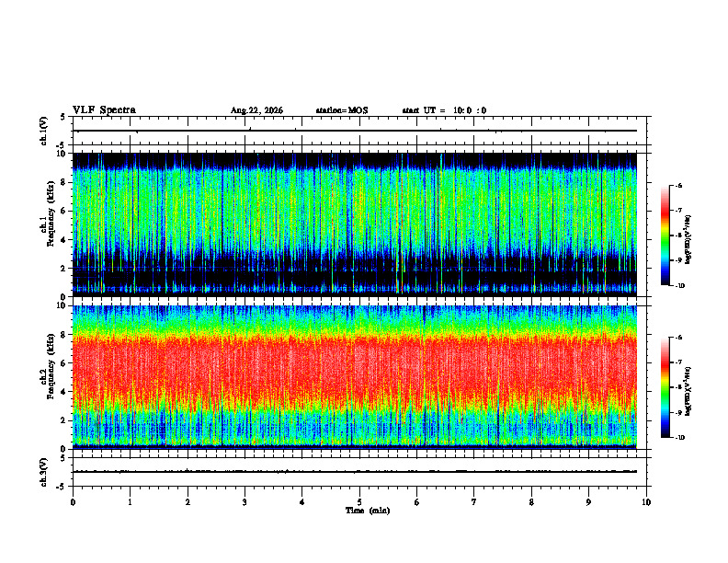The height and width of the screenshot is (563, 728).
Task: Click the ch.1 PSD color scale bar
Action: [665, 236]
